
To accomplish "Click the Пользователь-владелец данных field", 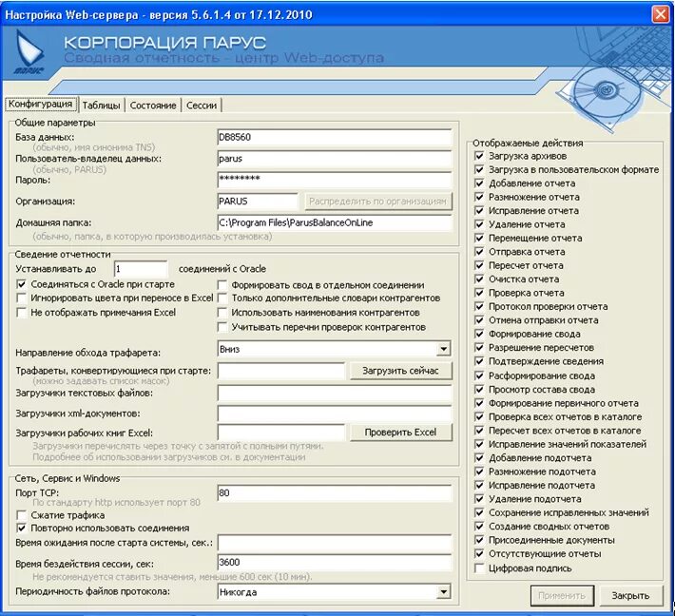I will click(x=335, y=159).
